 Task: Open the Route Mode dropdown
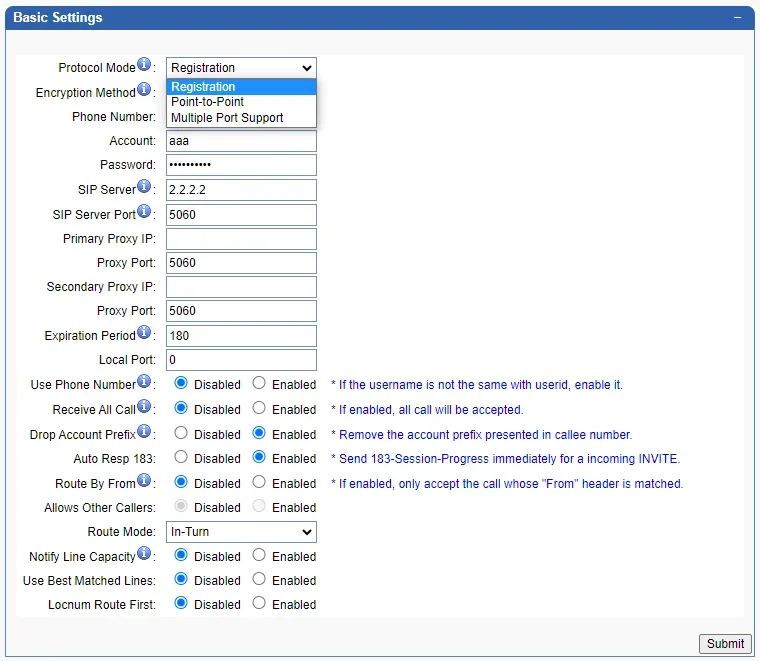pos(241,532)
